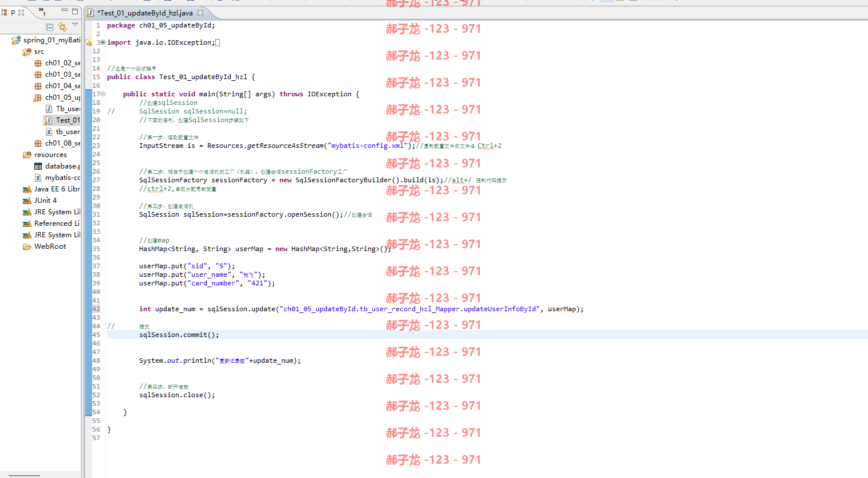This screenshot has width=868, height=478.
Task: Select the Java EE 6 Libraries node
Action: 52,189
